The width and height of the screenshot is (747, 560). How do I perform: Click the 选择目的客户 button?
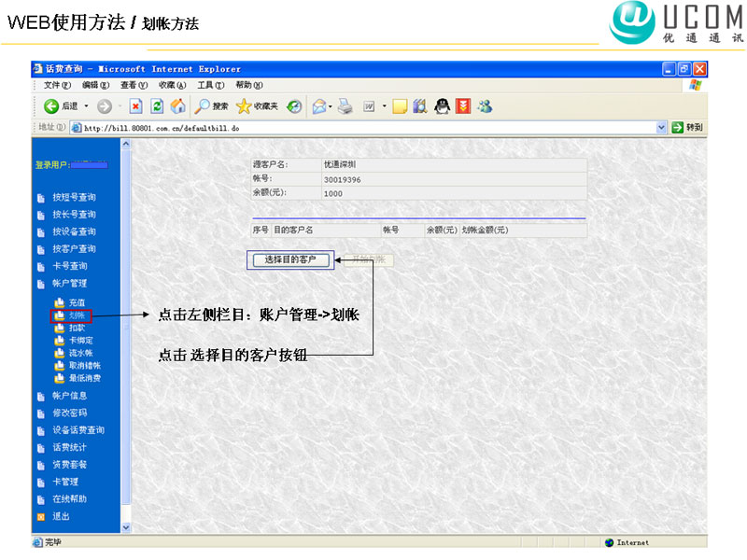click(290, 259)
